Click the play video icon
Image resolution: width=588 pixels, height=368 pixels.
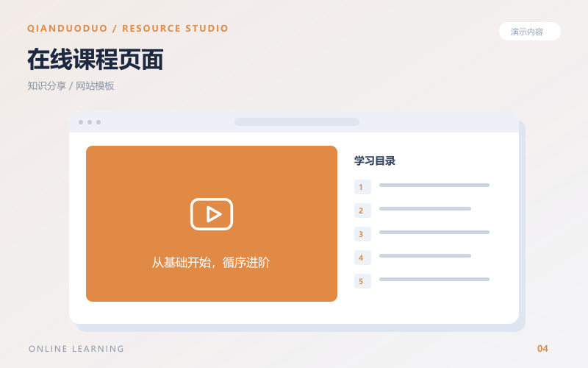212,214
